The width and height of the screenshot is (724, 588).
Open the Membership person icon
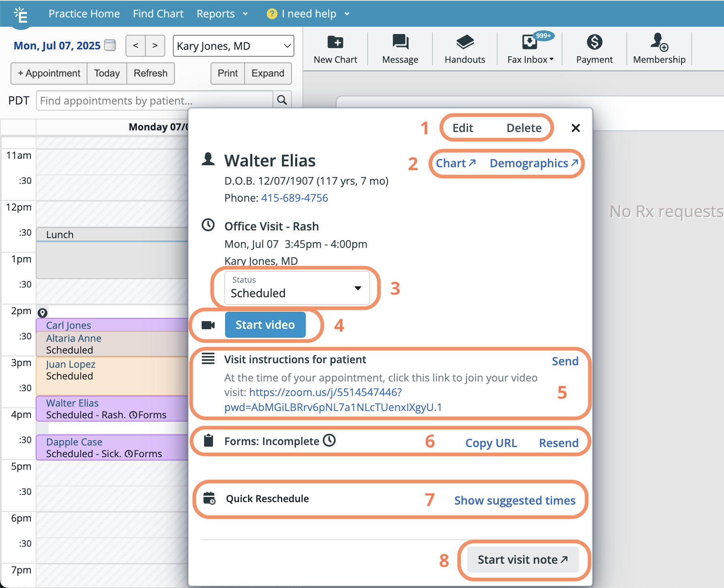[659, 42]
